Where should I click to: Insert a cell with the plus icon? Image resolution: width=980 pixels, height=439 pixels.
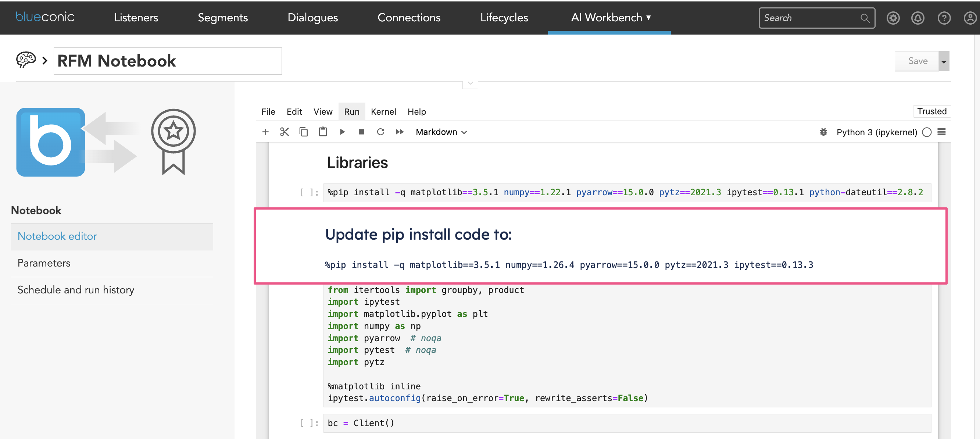[x=265, y=132]
